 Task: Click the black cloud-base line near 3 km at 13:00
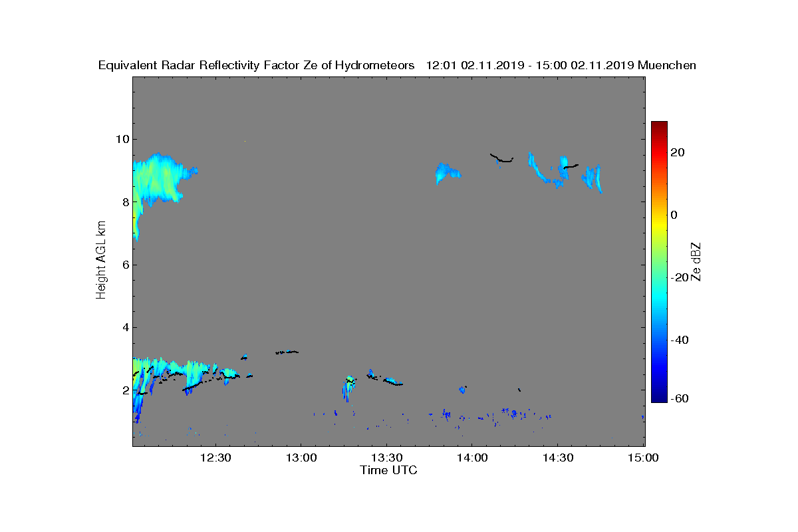(287, 352)
